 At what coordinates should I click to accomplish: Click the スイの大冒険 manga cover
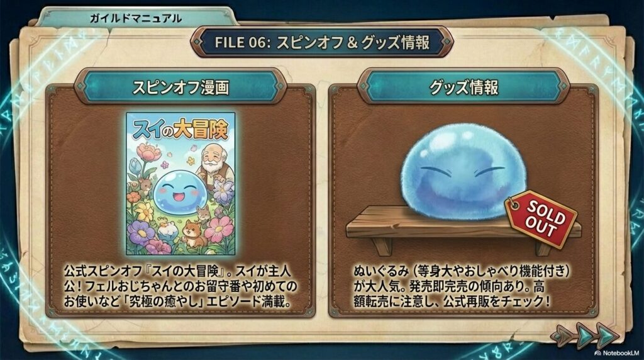pyautogui.click(x=180, y=184)
